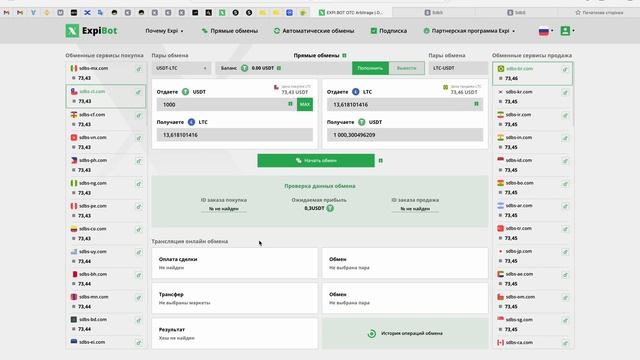This screenshot has height=360, width=640.
Task: Open link icon for sdbs-ng.com
Action: pyautogui.click(x=139, y=184)
